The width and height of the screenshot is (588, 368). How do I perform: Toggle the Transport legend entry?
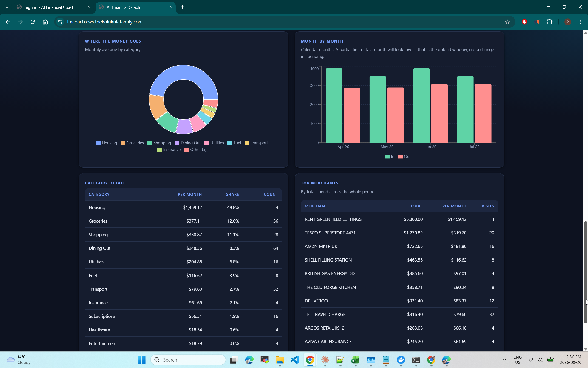click(x=256, y=143)
